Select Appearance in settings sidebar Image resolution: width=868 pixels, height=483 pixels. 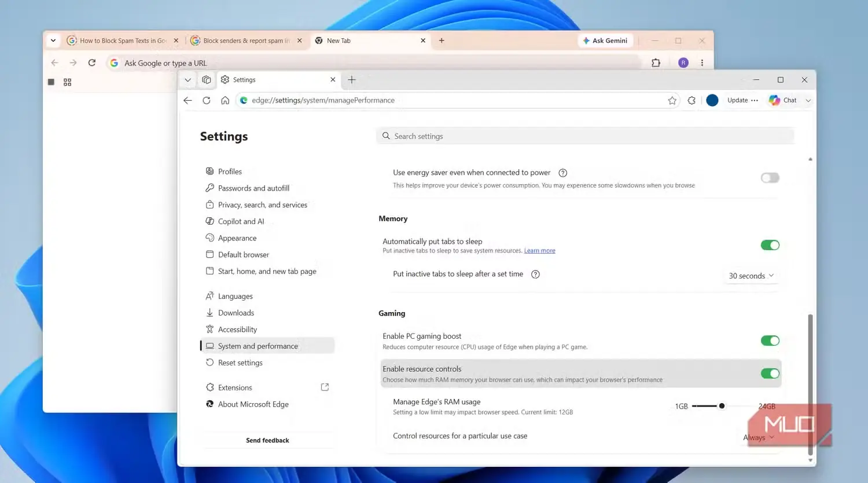[231, 238]
